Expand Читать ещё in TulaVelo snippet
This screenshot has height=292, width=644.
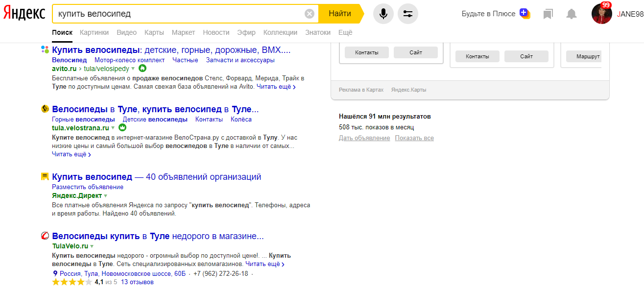265,264
